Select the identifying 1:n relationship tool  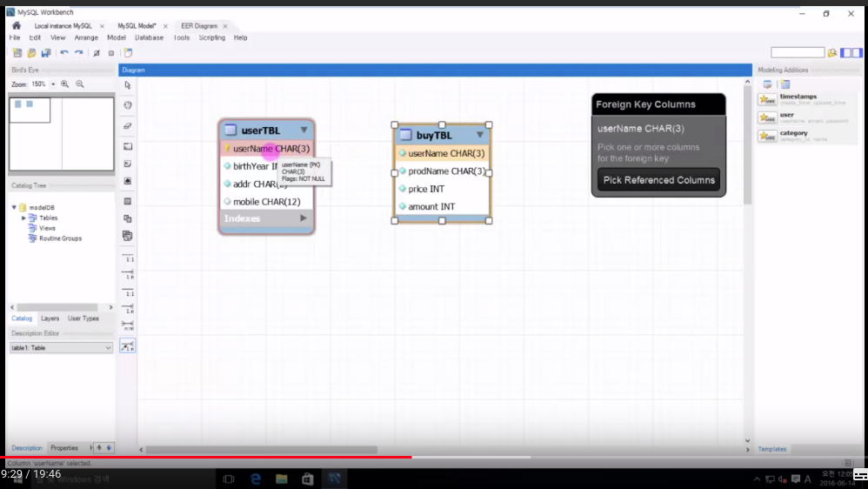(128, 309)
